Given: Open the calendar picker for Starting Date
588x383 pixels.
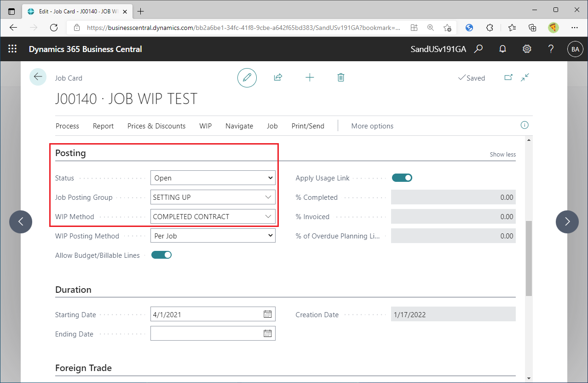Looking at the screenshot, I should pos(268,314).
